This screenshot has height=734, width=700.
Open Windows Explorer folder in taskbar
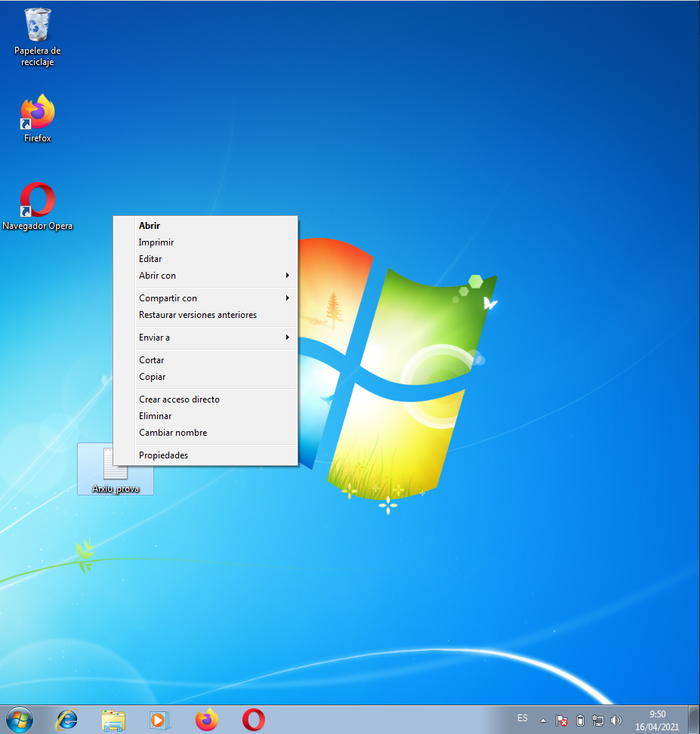point(113,720)
